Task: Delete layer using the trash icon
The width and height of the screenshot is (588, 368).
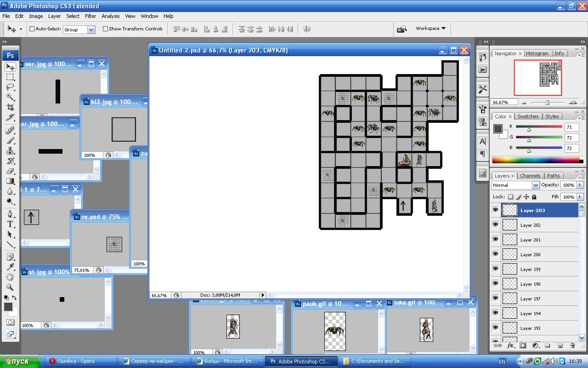Action: click(572, 345)
